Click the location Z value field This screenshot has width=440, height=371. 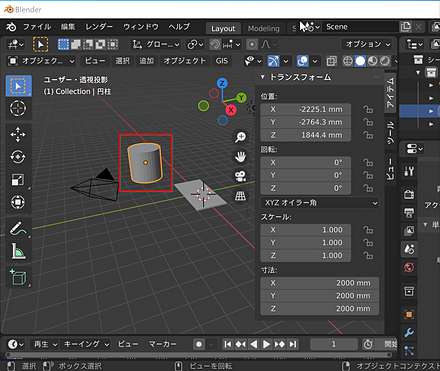click(306, 135)
